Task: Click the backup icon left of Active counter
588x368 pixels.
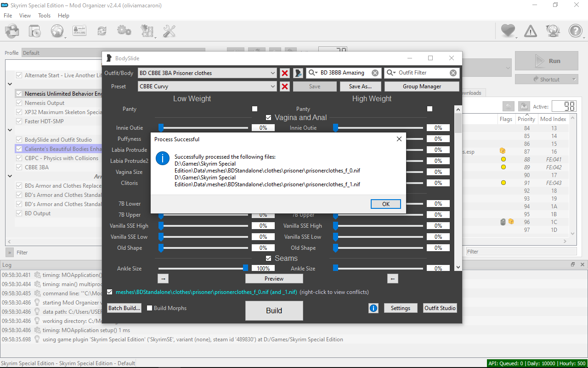Action: pos(524,106)
